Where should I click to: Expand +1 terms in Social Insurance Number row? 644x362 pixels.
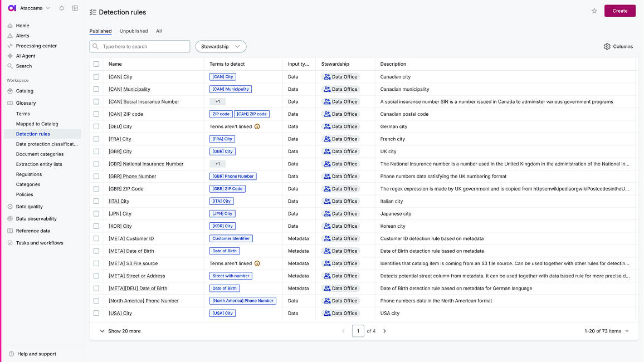218,102
